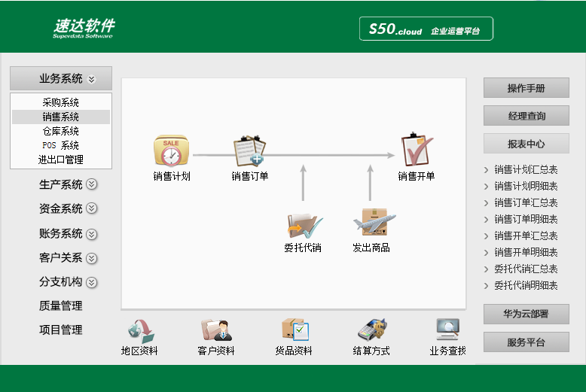Click the 经理查询 button

pyautogui.click(x=526, y=116)
